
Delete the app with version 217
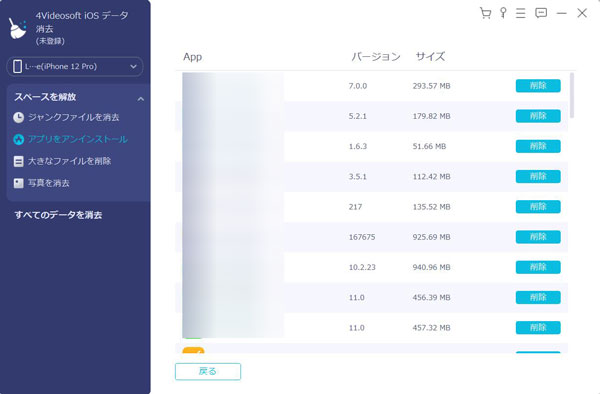(x=538, y=207)
